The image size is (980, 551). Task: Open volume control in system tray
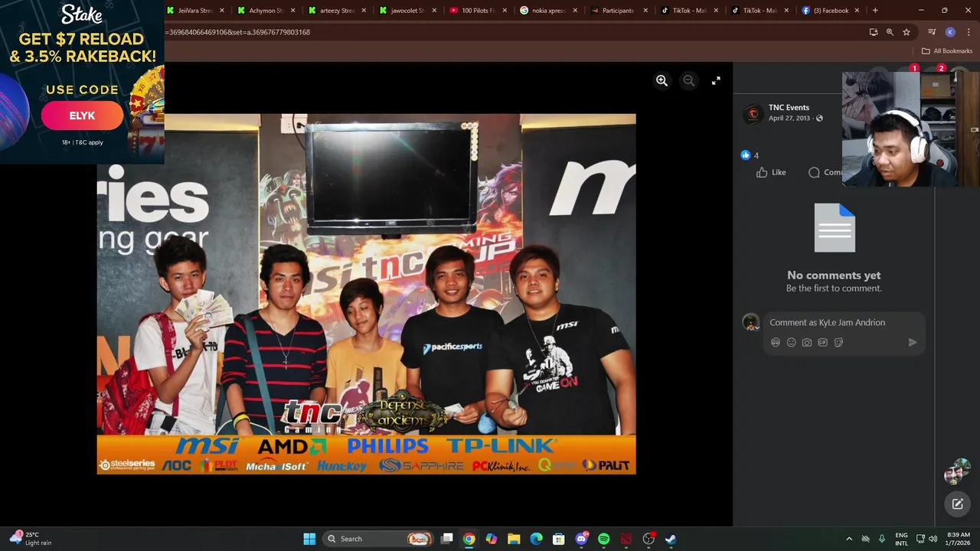click(933, 539)
